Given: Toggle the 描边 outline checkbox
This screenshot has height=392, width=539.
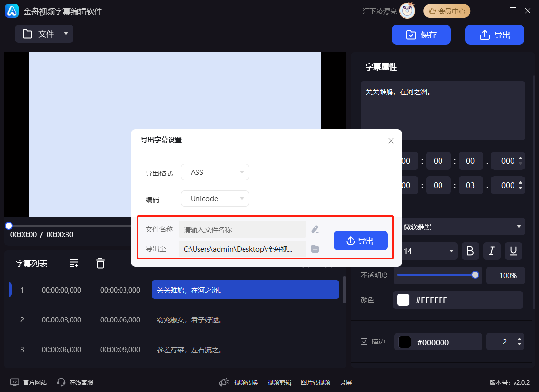Looking at the screenshot, I should 364,342.
